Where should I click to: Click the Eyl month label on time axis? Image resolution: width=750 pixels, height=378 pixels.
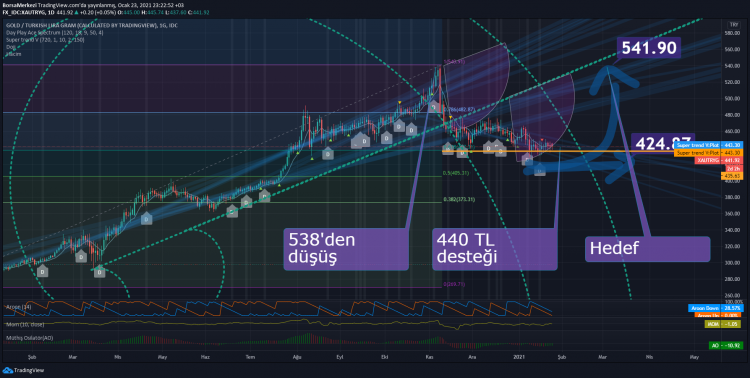(x=340, y=357)
